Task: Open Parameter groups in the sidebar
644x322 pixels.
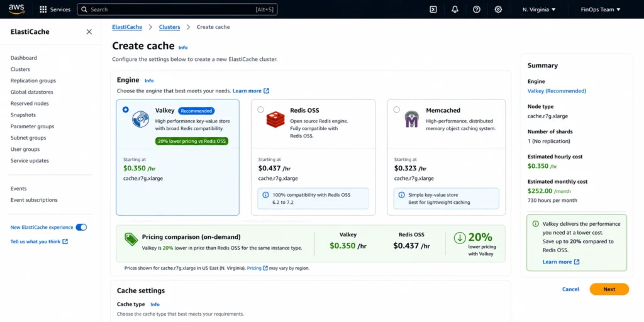Action: [x=33, y=126]
